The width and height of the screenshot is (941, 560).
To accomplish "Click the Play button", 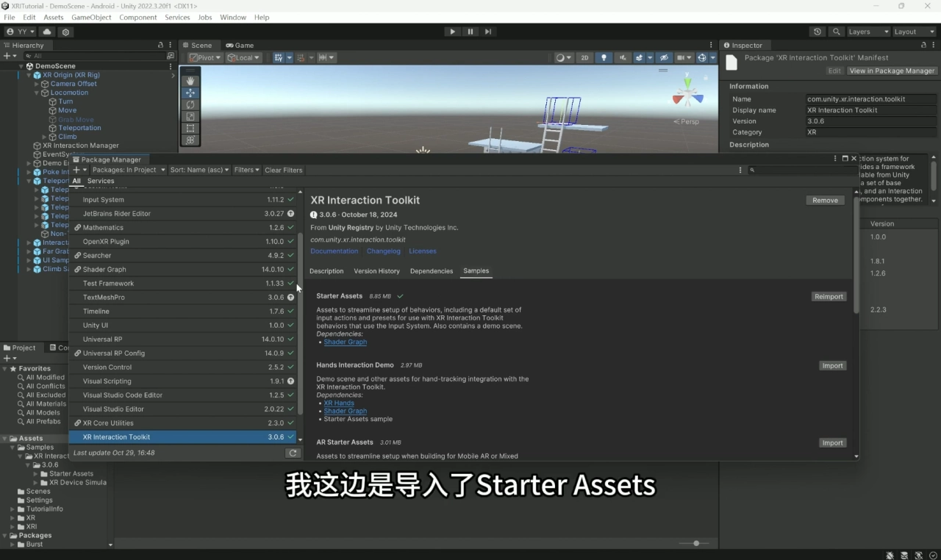I will (x=452, y=32).
